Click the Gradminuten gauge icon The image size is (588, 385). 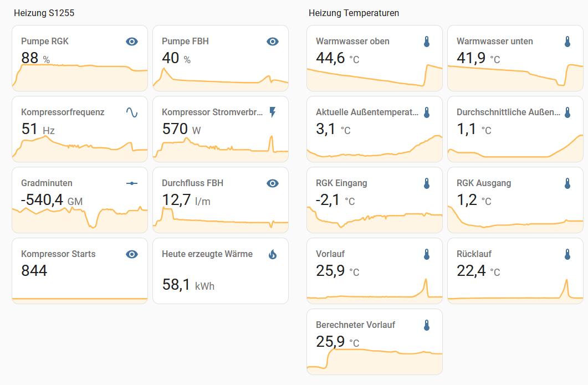(131, 183)
